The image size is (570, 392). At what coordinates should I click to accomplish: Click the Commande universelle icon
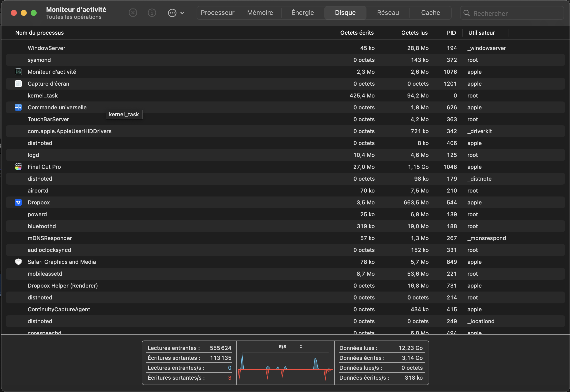pyautogui.click(x=18, y=107)
